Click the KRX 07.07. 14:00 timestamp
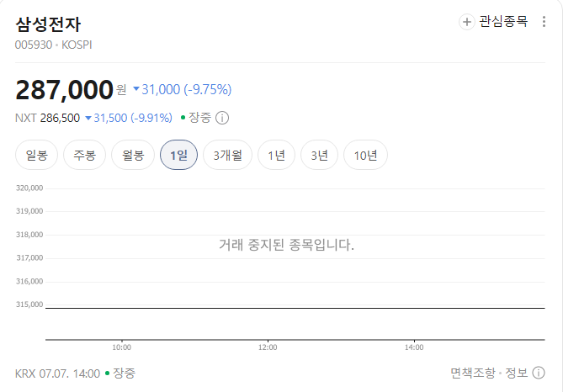Viewport: 563px width, 392px height. [57, 373]
